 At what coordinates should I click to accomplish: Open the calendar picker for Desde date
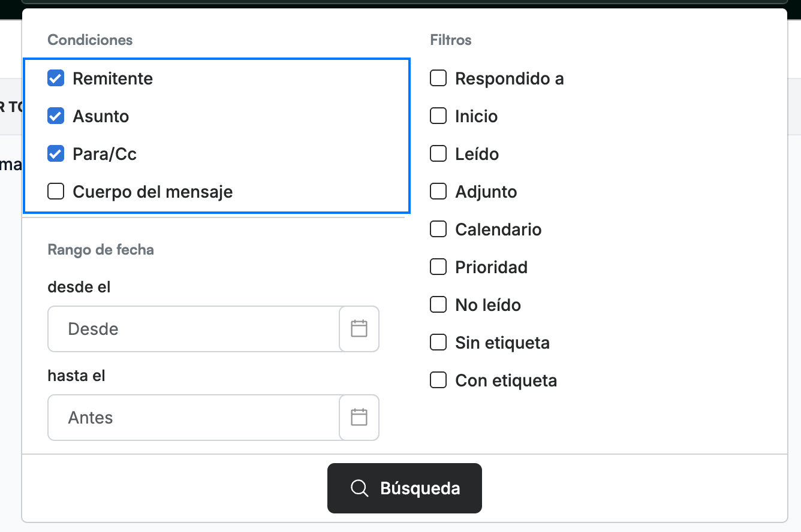pyautogui.click(x=359, y=329)
